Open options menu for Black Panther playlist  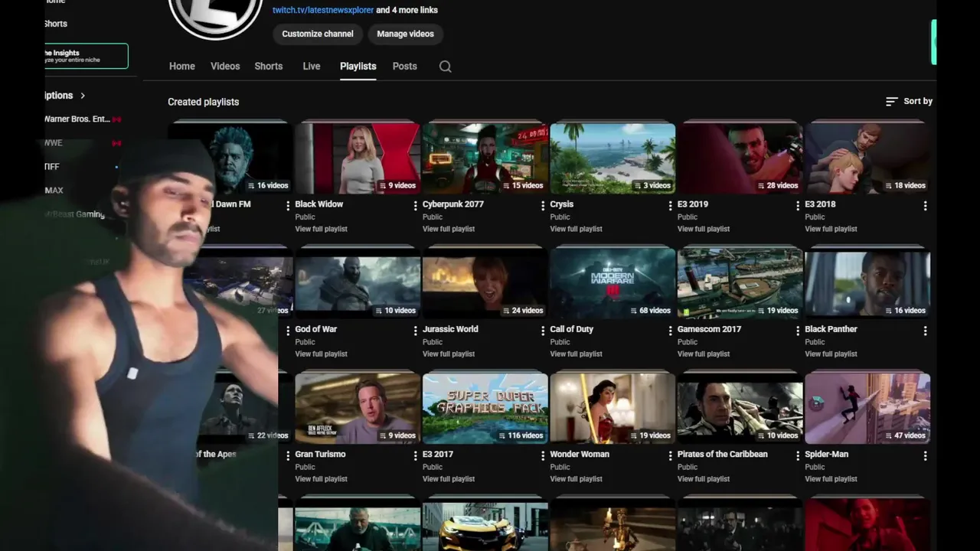pos(925,331)
